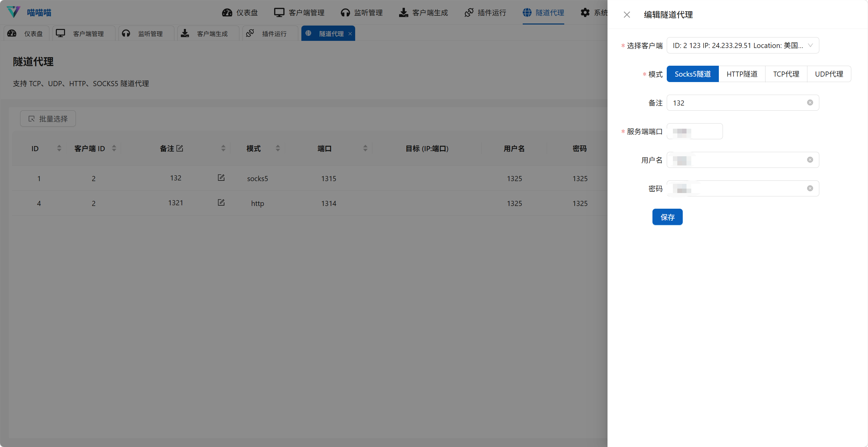Click the headphones icon in top navigation
Viewport: 868px width, 447px height.
[x=345, y=13]
